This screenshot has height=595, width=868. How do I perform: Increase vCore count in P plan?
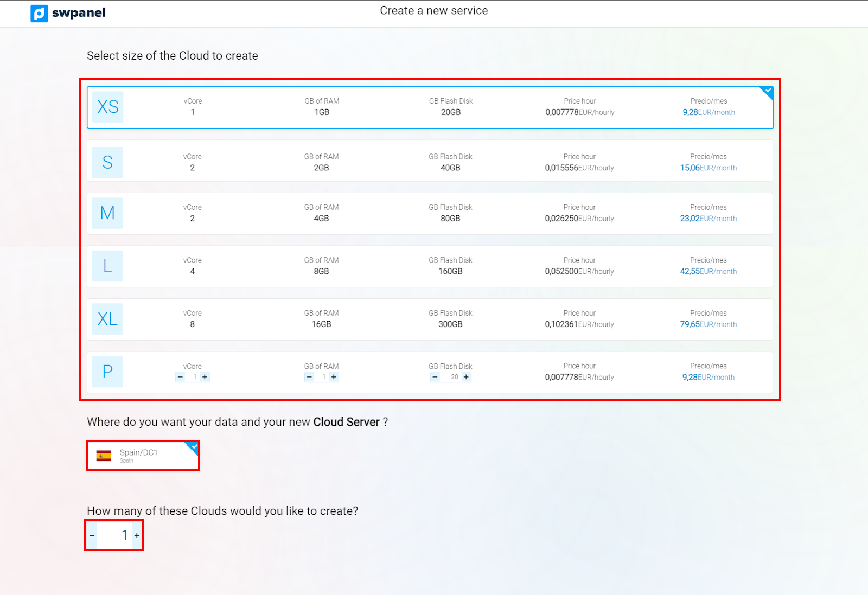click(205, 377)
